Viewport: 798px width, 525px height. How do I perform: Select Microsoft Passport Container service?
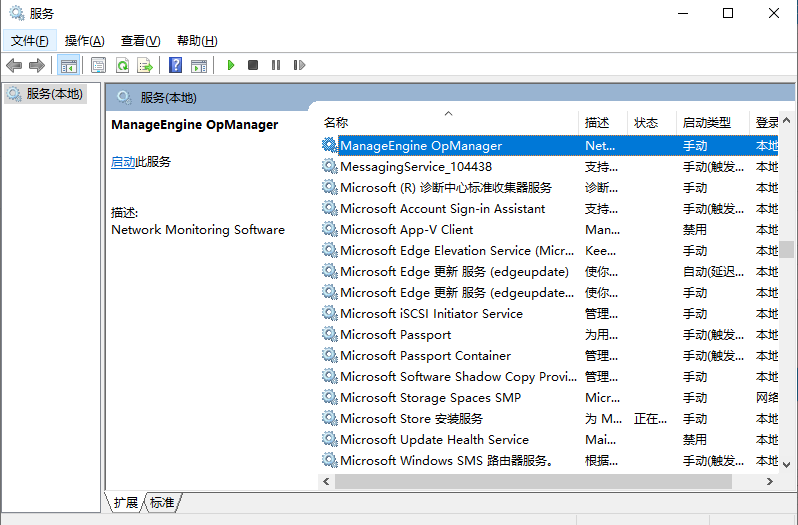point(550,355)
